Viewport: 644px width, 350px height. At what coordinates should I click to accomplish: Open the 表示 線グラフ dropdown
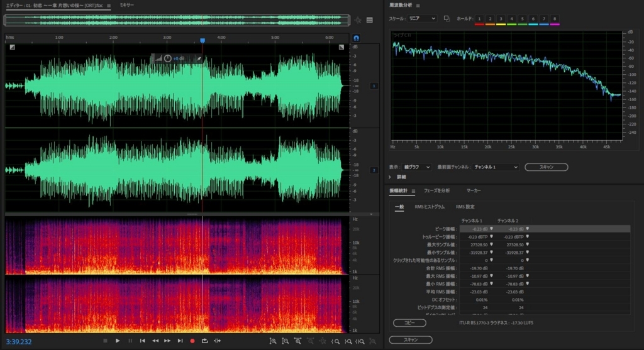pyautogui.click(x=416, y=167)
